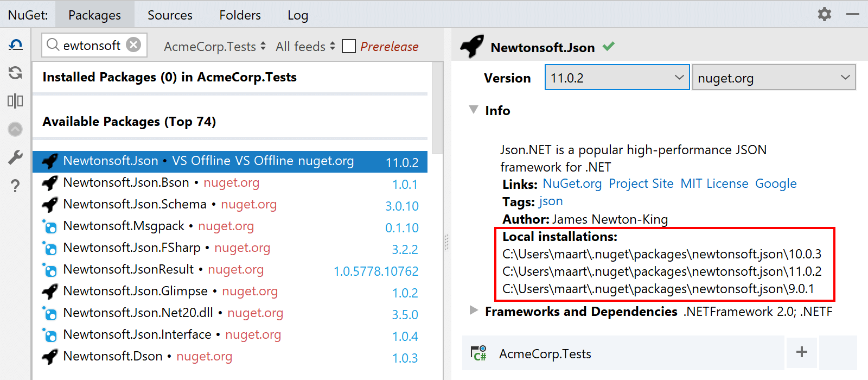Click the rocket icon beside Newtonsoft.Json.Glimpse
868x380 pixels.
click(x=50, y=292)
